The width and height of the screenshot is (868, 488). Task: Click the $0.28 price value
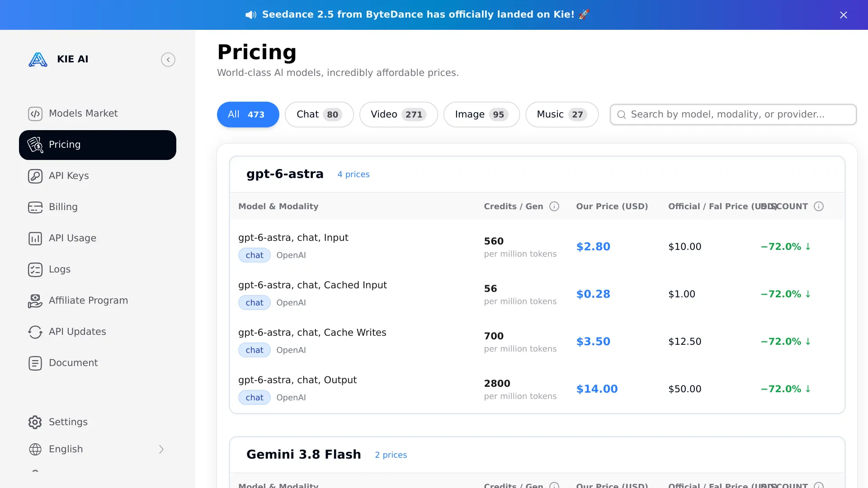click(593, 294)
